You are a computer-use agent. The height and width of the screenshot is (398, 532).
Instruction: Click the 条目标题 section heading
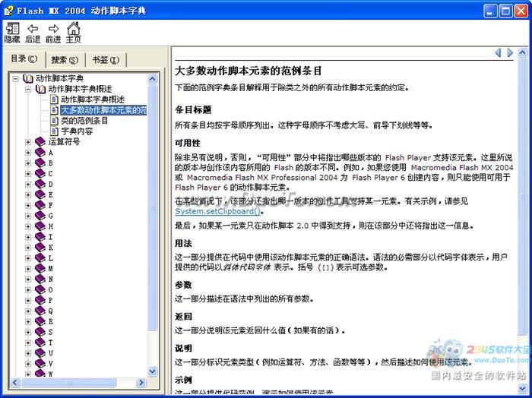[193, 109]
